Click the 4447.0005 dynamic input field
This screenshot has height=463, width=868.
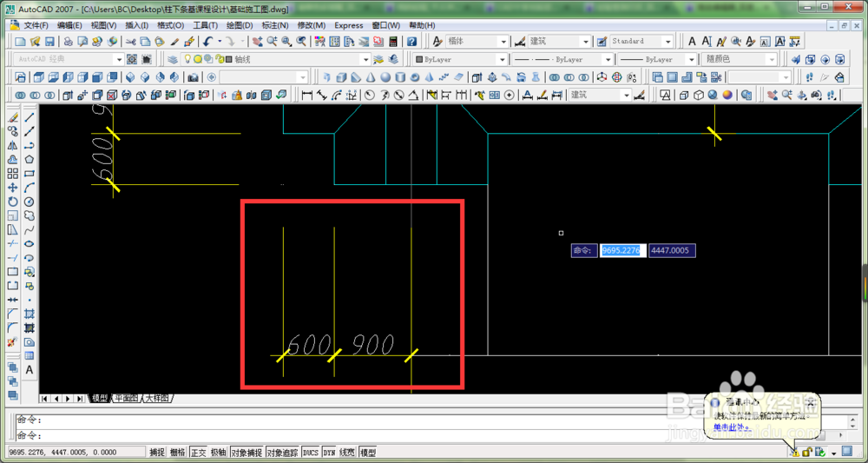(x=672, y=251)
